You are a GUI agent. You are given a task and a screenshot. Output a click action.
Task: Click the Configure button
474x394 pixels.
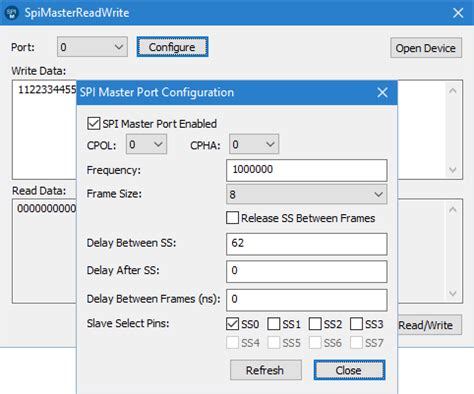[172, 47]
